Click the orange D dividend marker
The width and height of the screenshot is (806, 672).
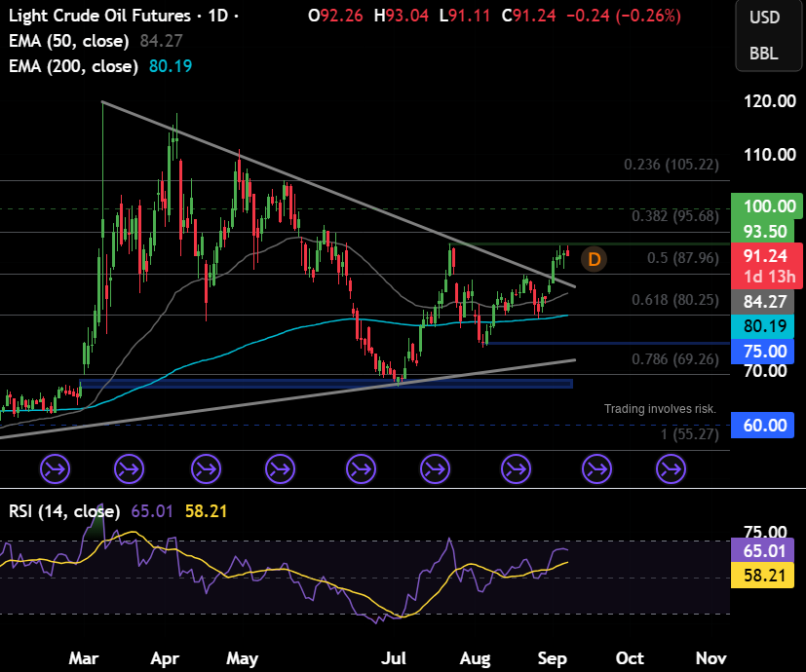pos(594,259)
